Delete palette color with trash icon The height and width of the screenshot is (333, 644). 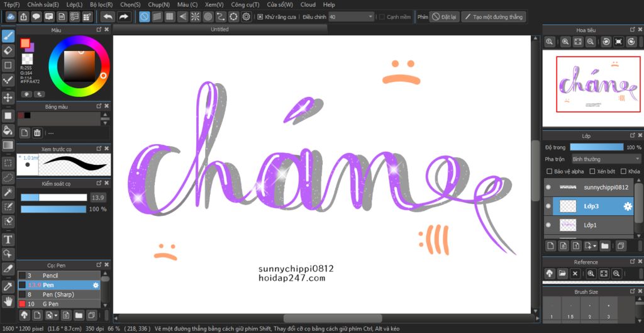click(37, 133)
